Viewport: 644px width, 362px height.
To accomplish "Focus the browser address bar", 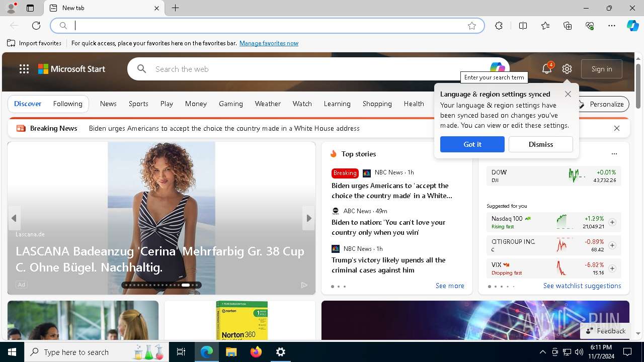I will coord(267,26).
